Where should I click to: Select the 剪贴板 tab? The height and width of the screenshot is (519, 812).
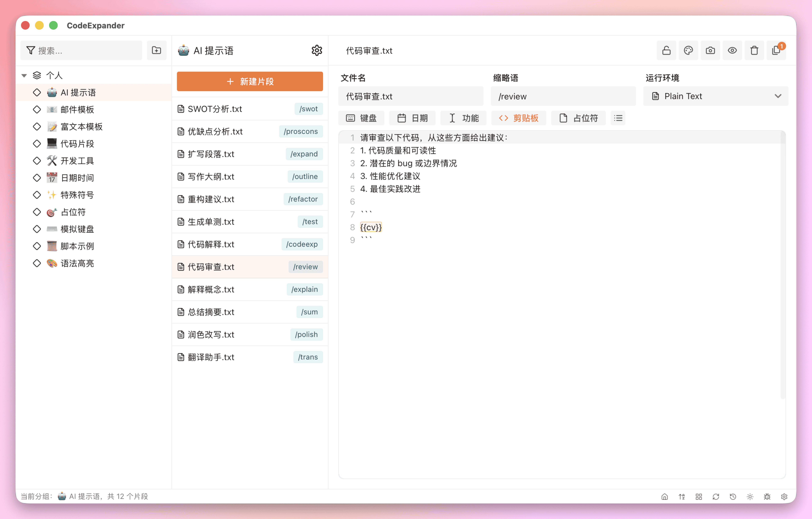click(x=519, y=118)
